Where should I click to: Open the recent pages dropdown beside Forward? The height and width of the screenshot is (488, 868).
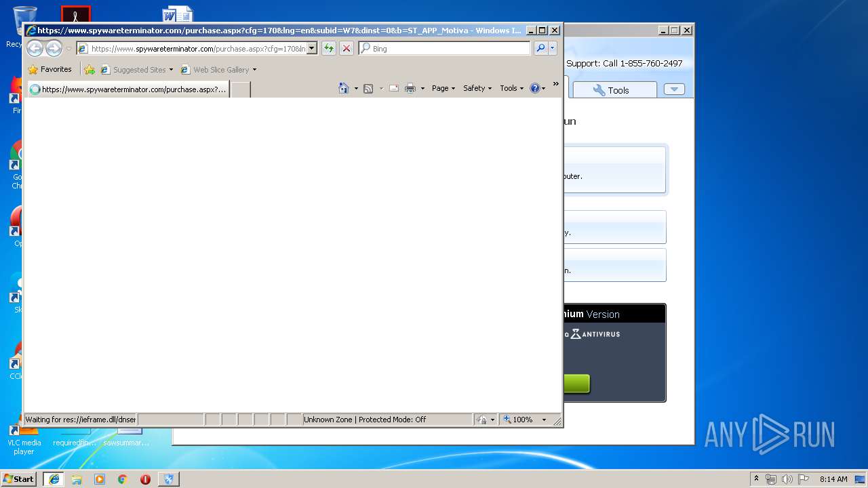(x=68, y=49)
